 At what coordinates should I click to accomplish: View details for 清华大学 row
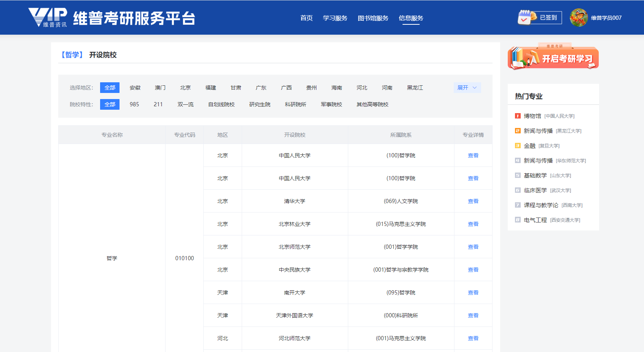tap(473, 201)
